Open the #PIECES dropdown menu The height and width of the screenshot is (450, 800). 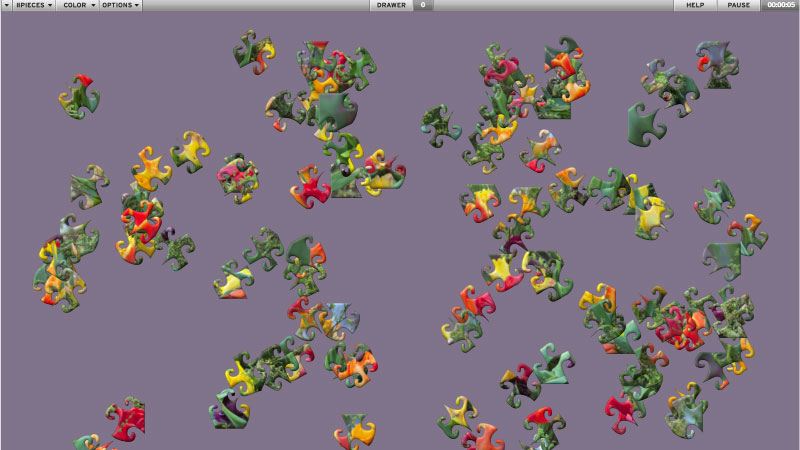[34, 5]
